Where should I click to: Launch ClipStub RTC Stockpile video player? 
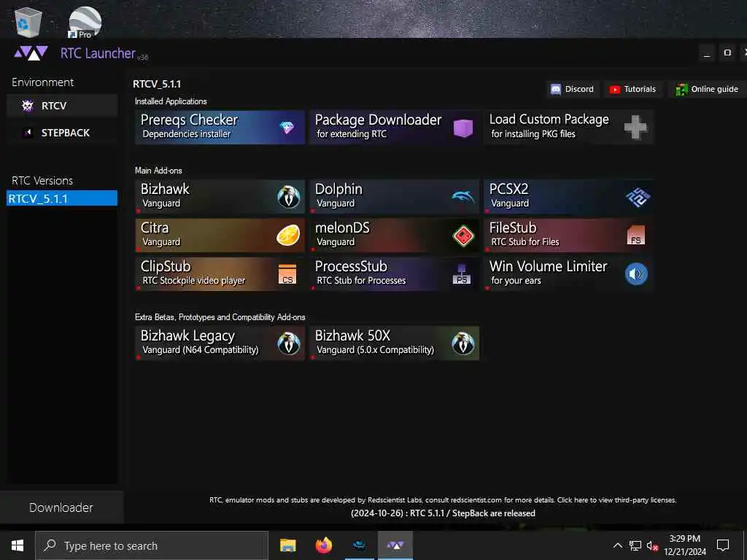pyautogui.click(x=220, y=274)
